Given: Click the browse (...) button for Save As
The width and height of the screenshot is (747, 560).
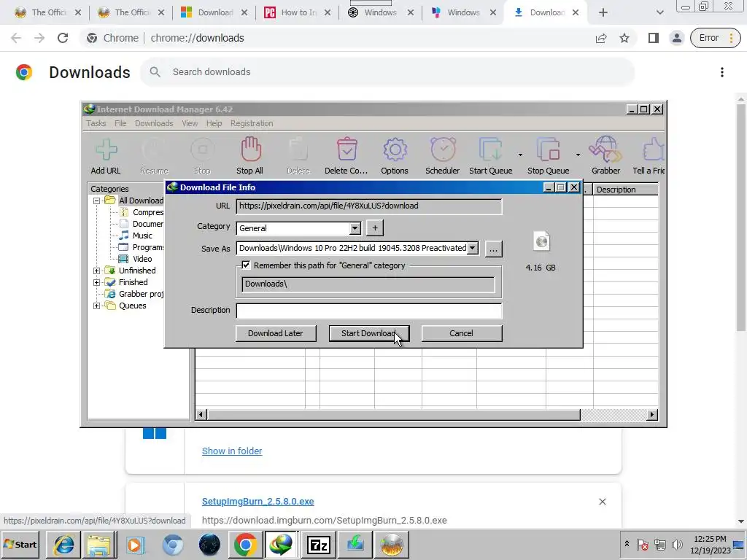Looking at the screenshot, I should [493, 249].
